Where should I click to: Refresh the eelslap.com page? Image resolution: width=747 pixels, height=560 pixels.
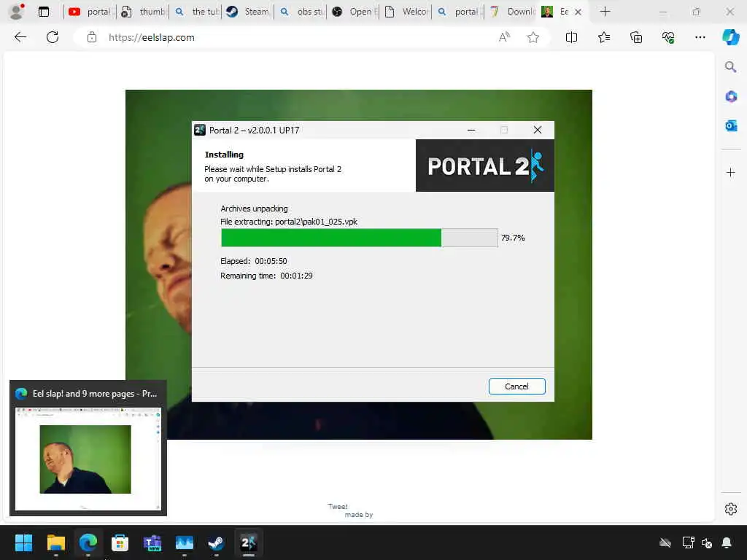tap(53, 37)
